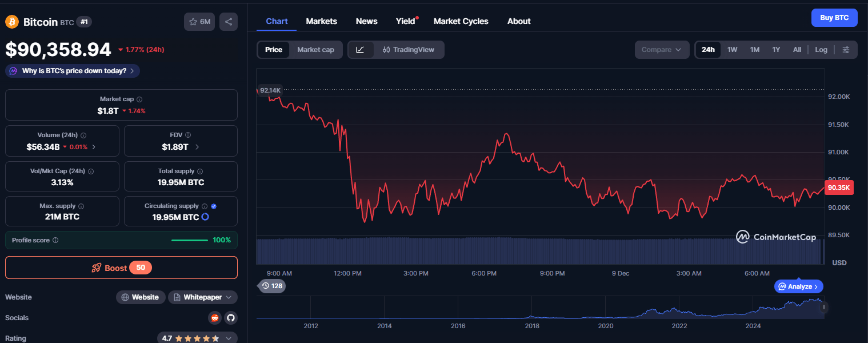Open the Website link button
868x343 pixels.
coord(141,297)
